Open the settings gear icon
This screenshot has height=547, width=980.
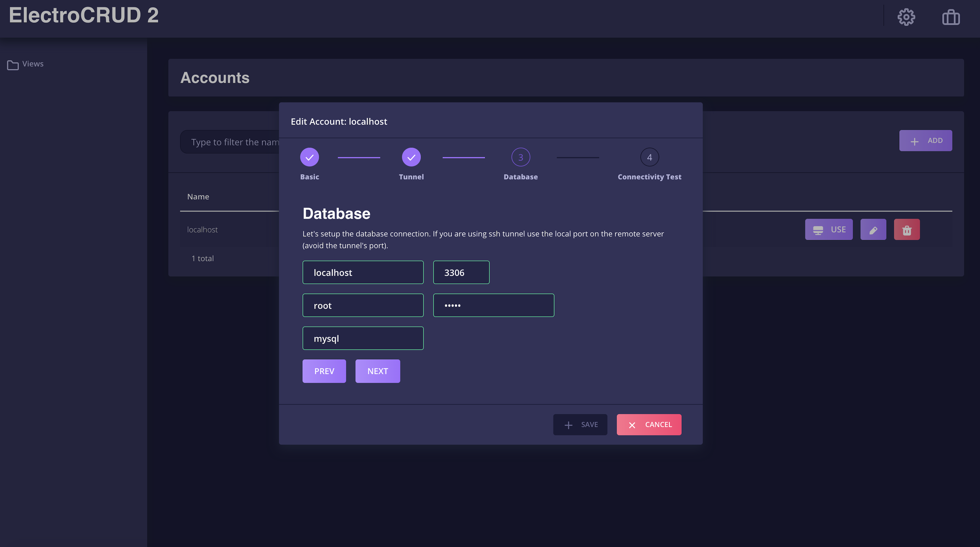[906, 17]
